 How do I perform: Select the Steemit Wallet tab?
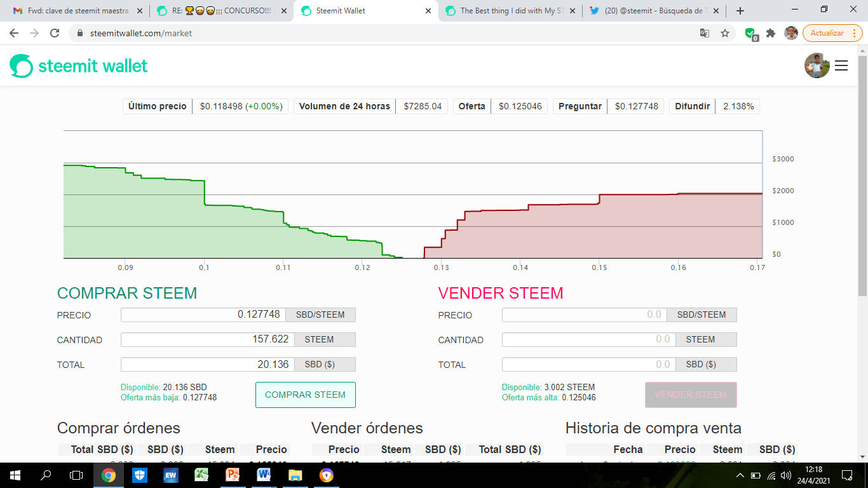(365, 11)
